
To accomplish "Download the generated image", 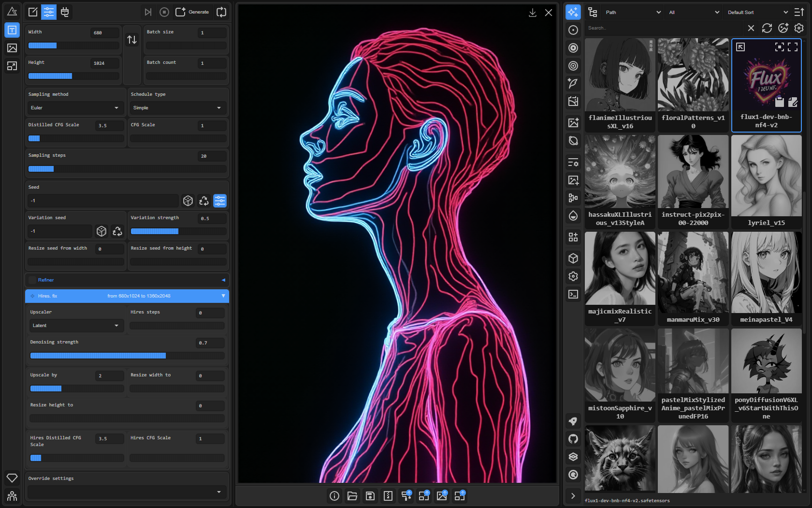I will pyautogui.click(x=532, y=13).
